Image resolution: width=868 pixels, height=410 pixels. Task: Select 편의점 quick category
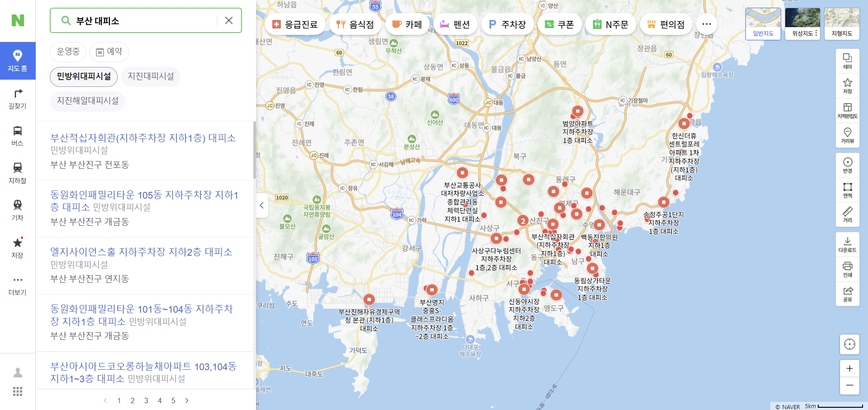point(666,24)
